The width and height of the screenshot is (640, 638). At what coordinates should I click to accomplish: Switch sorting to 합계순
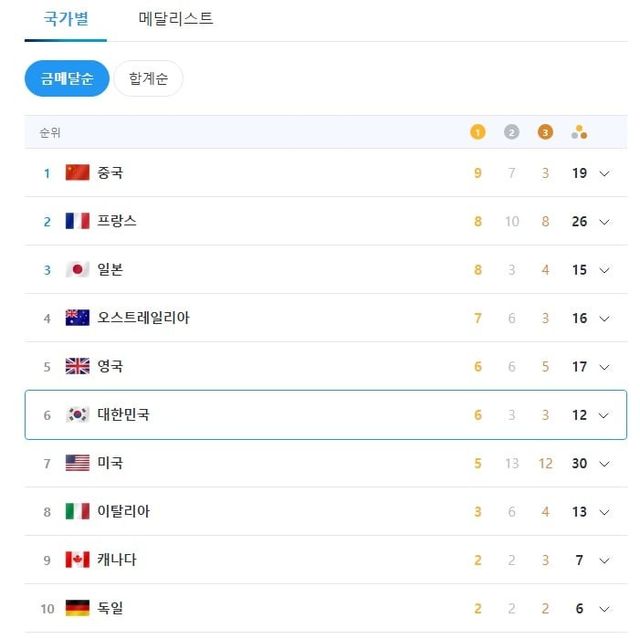pyautogui.click(x=148, y=79)
